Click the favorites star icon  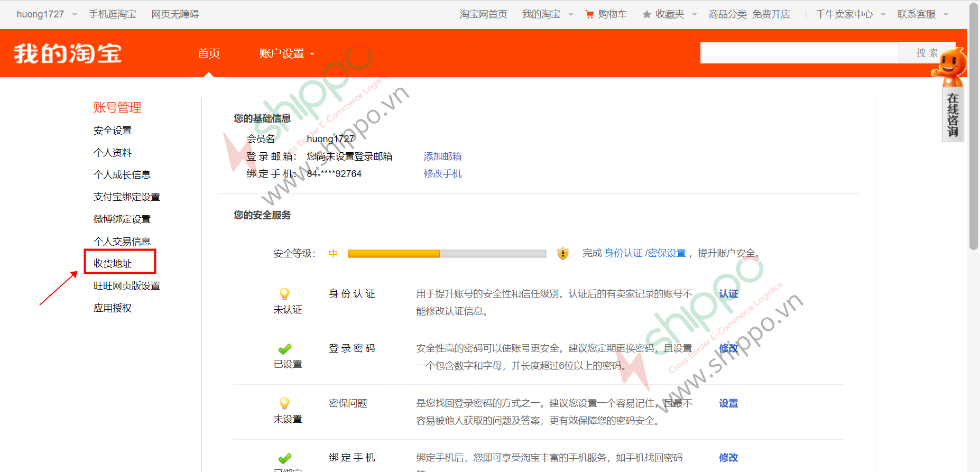point(646,14)
